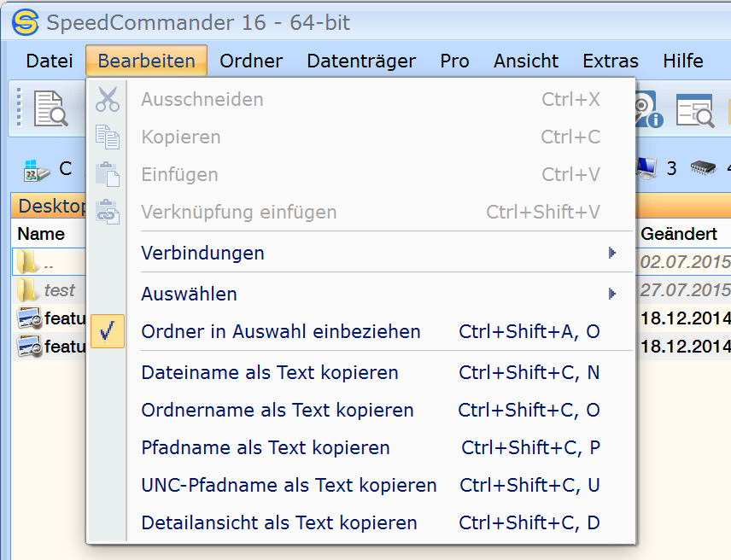Select drive C icon
This screenshot has height=560, width=731.
click(x=34, y=169)
